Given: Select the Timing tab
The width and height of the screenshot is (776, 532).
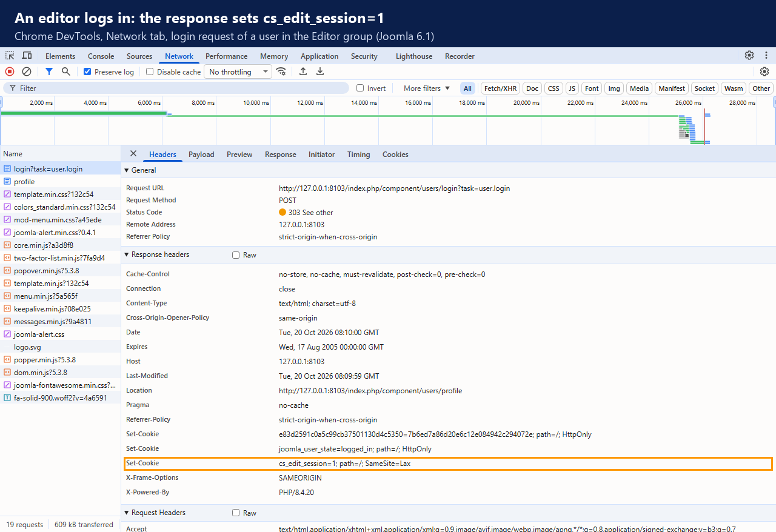Looking at the screenshot, I should click(358, 155).
